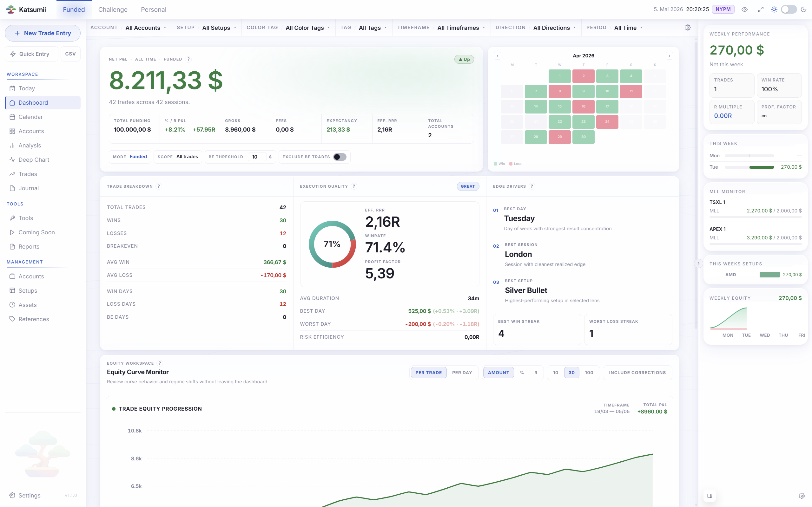Click the sun light-mode icon
This screenshot has height=507, width=812.
pos(774,10)
